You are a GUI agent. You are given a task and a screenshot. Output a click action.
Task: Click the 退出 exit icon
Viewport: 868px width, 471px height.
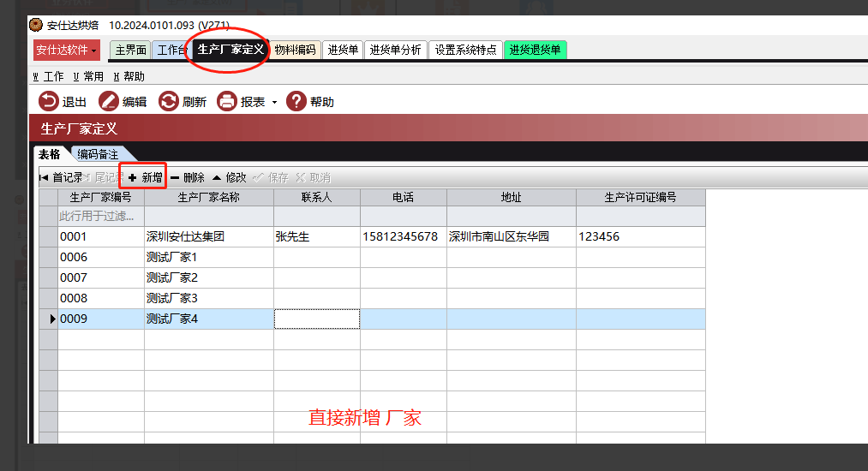pyautogui.click(x=48, y=101)
